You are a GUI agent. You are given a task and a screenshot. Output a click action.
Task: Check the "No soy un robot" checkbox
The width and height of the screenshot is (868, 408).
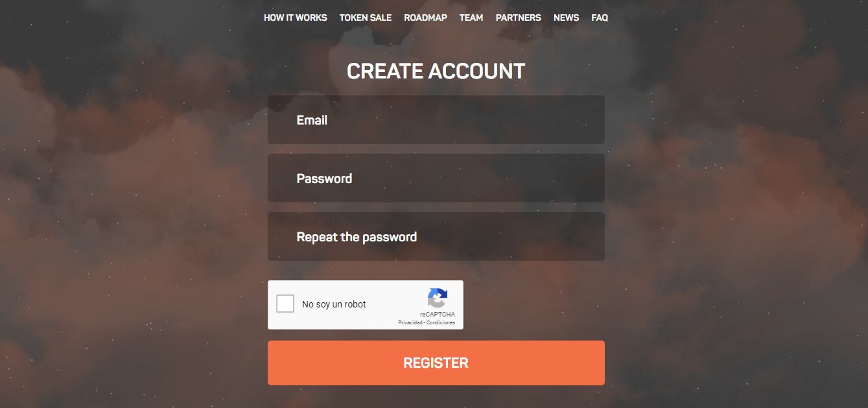click(285, 304)
